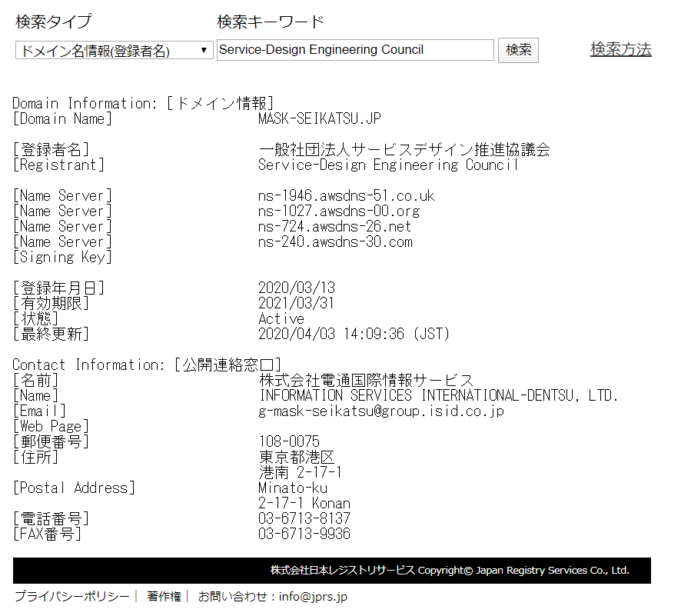The image size is (691, 616).
Task: Click the 検索 button
Action: click(518, 50)
